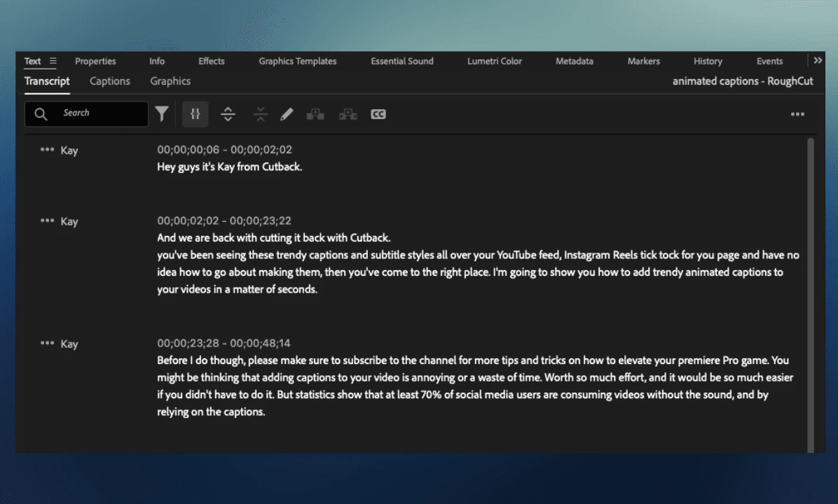The height and width of the screenshot is (504, 838).
Task: Switch to the Text panel tab
Action: [x=33, y=61]
